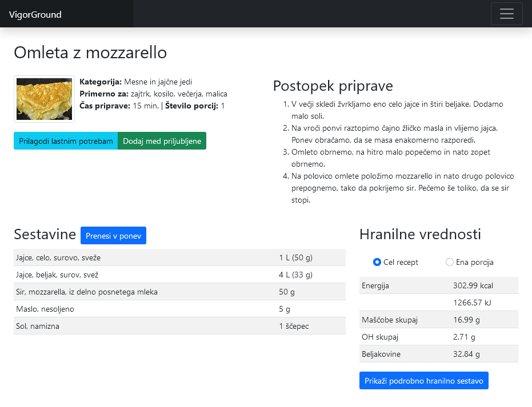Open the hamburger navigation menu
532x407 pixels.
pyautogui.click(x=506, y=14)
